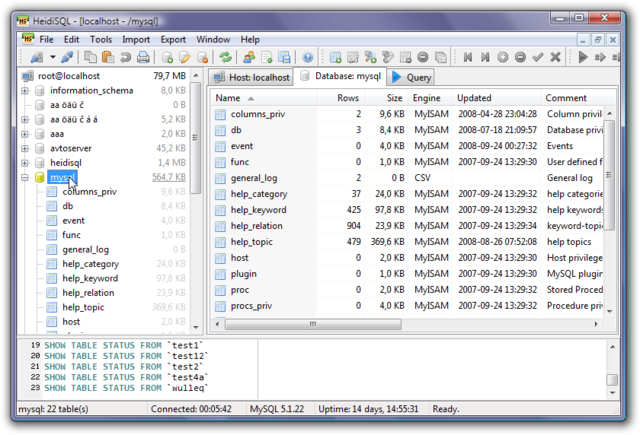Click the Delete record circle-minus icon

click(520, 57)
